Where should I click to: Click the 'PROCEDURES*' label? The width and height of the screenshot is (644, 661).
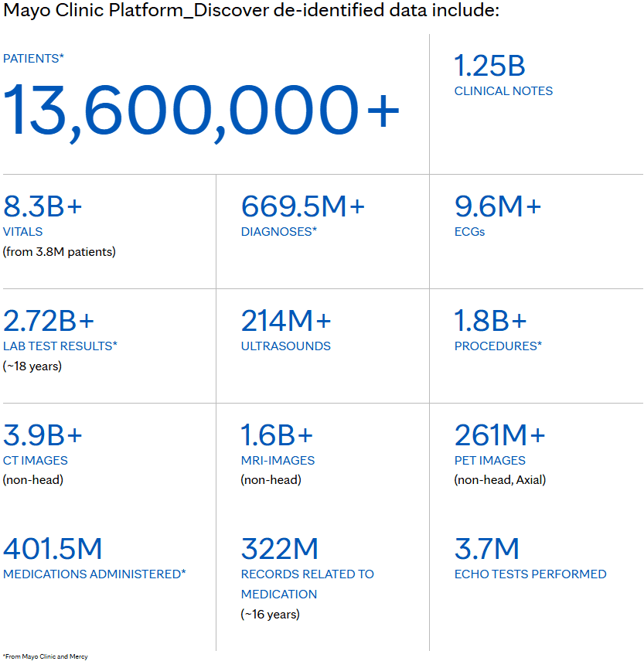[498, 346]
